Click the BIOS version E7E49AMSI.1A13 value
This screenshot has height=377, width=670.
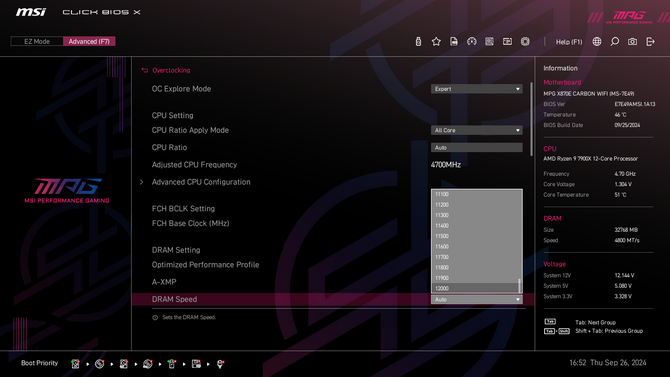635,104
